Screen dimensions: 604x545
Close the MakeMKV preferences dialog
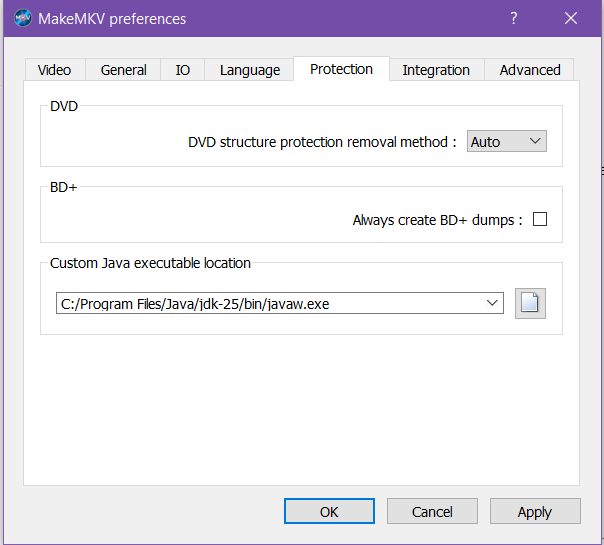570,18
